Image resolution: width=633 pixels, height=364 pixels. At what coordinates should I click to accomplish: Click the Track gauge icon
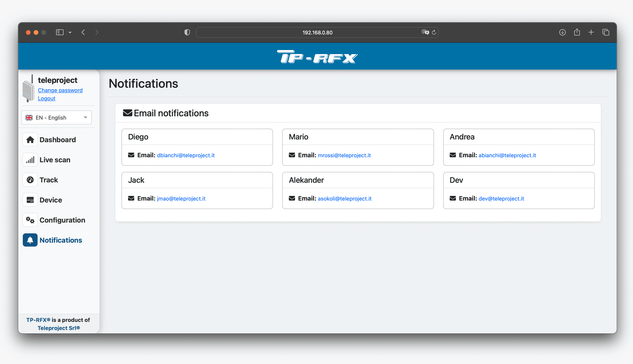pyautogui.click(x=30, y=180)
